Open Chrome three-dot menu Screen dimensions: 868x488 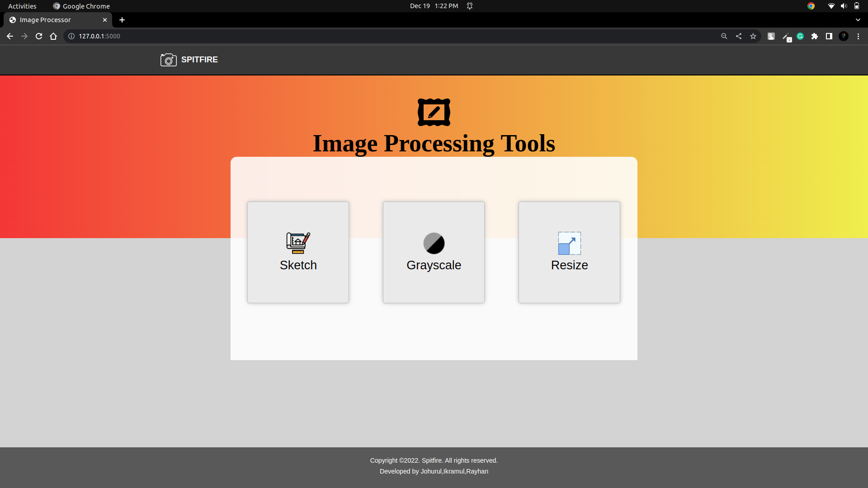click(859, 36)
